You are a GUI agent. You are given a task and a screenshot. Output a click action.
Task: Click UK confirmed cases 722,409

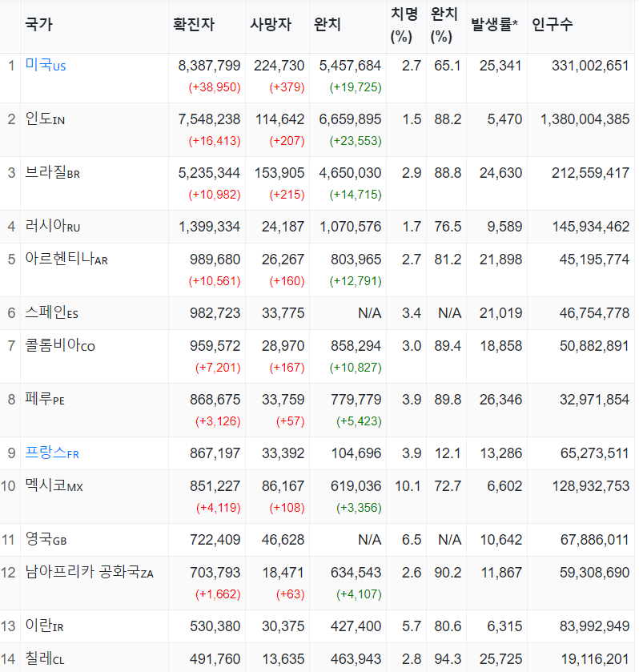(215, 540)
